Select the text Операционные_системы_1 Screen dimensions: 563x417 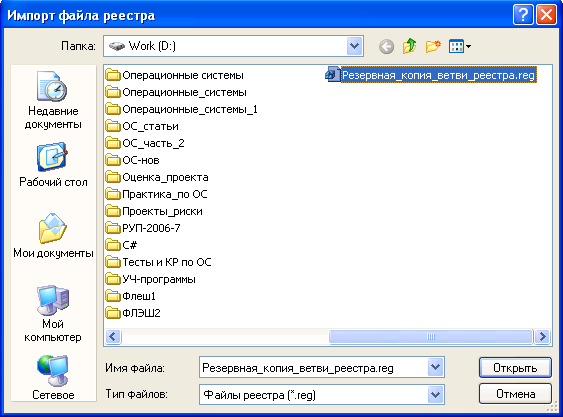click(x=190, y=109)
